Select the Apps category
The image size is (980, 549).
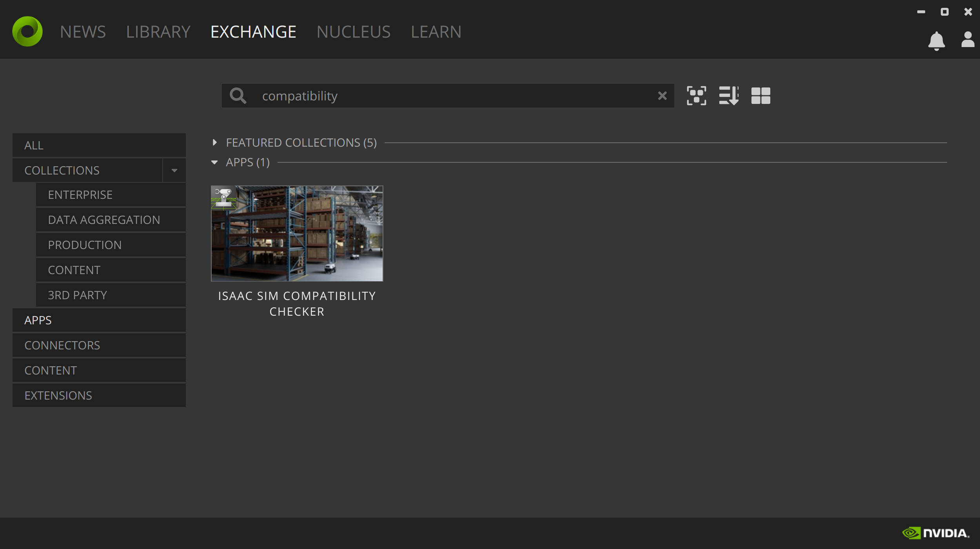tap(99, 320)
